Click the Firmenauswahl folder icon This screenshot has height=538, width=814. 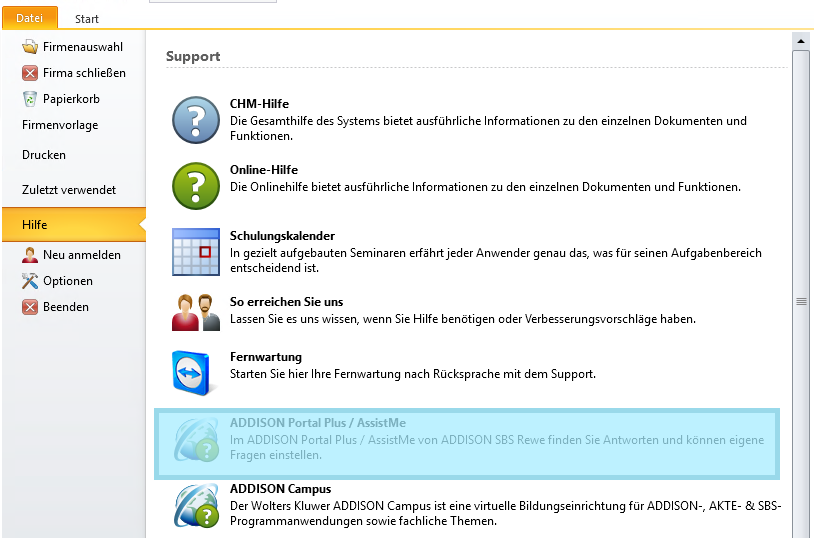pos(30,47)
